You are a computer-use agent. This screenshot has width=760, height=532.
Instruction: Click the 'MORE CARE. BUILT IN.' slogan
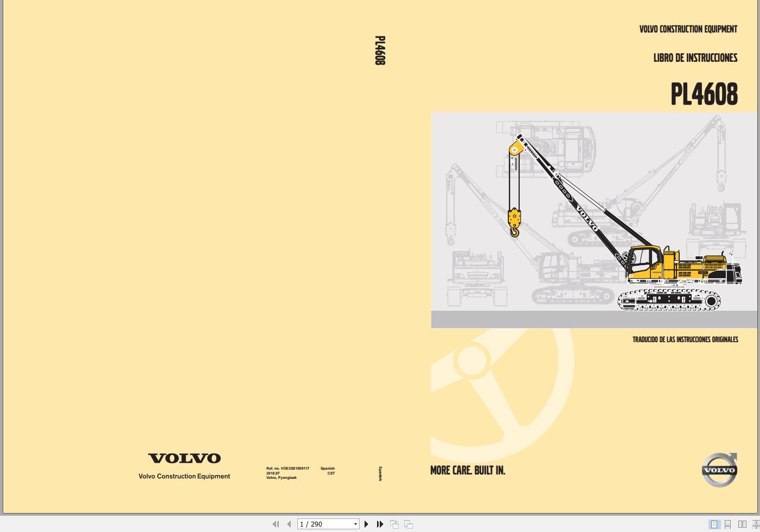468,470
